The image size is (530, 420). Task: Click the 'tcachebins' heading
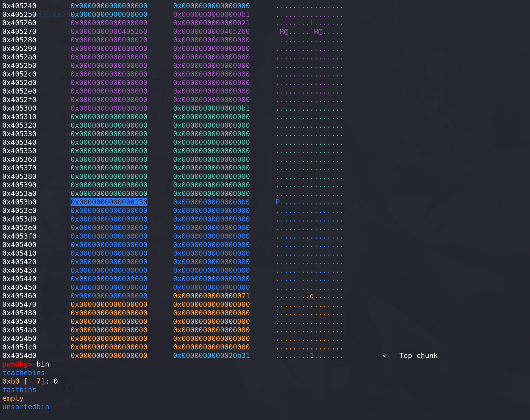(x=24, y=373)
